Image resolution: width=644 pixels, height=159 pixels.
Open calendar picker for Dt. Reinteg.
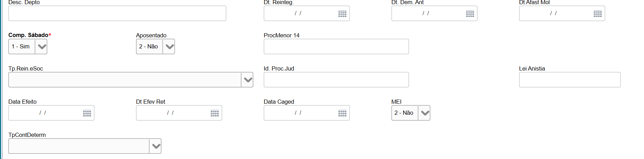click(342, 14)
